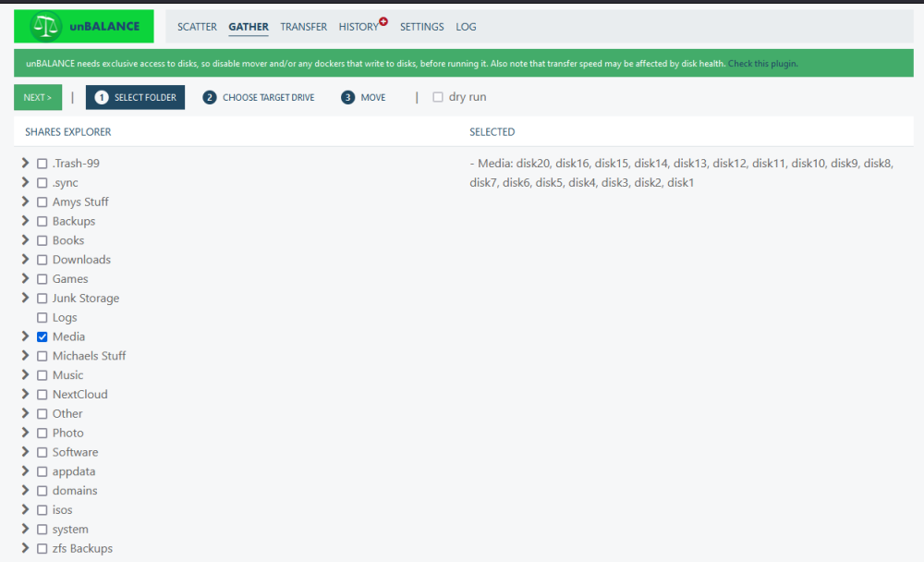This screenshot has width=924, height=562.
Task: Tick the domains checkbox
Action: (42, 491)
